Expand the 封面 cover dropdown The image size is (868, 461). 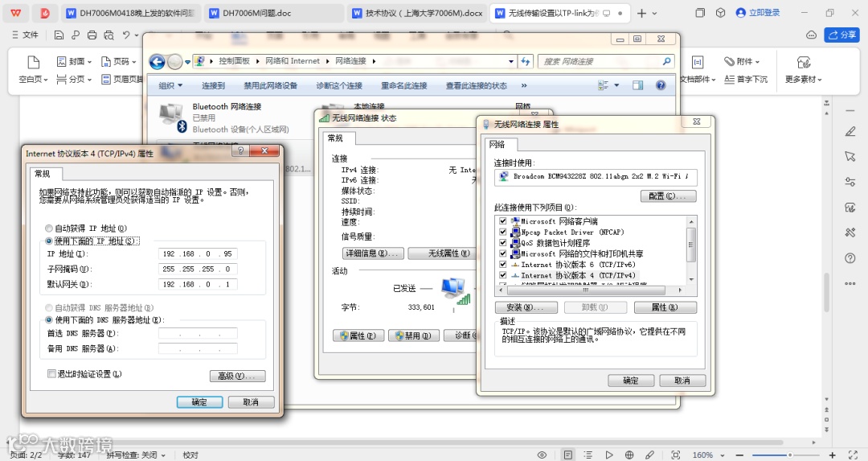coord(90,61)
